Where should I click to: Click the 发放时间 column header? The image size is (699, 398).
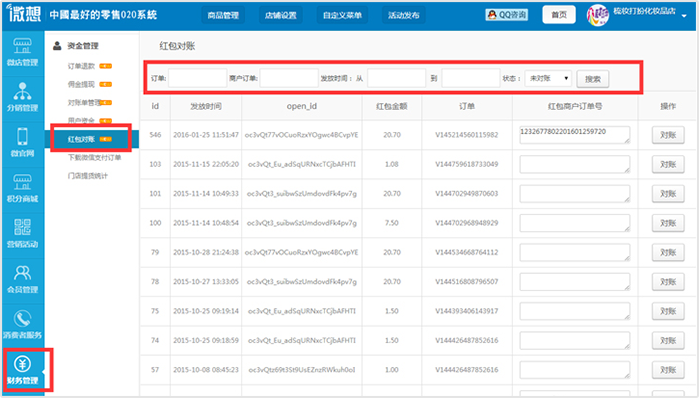pos(206,106)
